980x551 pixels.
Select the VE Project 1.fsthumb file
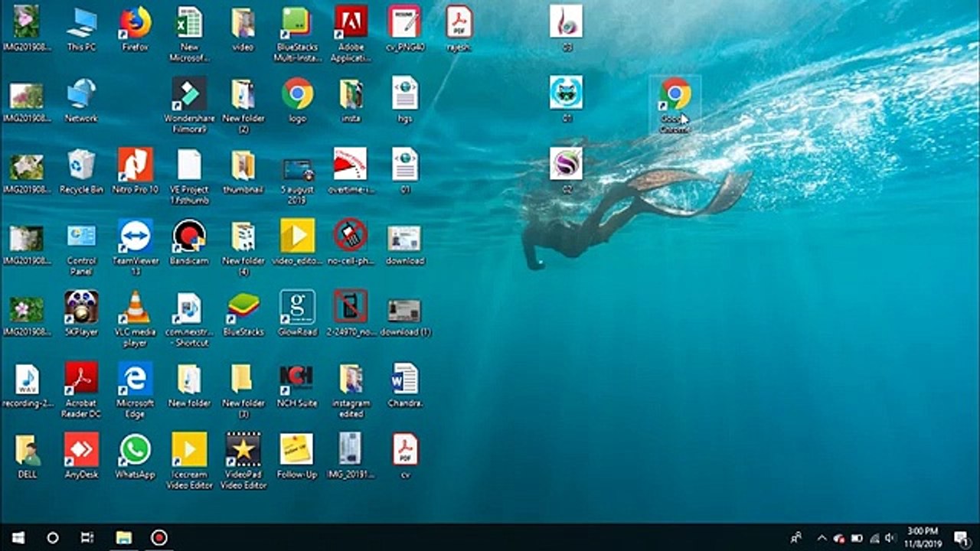(x=189, y=177)
